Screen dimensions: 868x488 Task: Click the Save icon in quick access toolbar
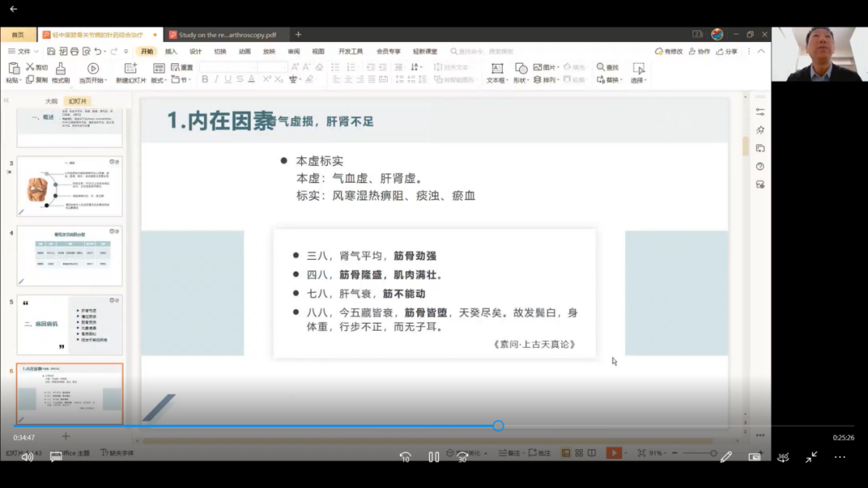pos(51,51)
